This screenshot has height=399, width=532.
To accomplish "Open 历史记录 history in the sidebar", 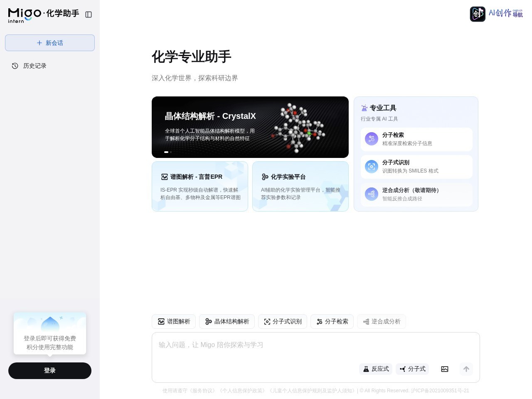I will coord(50,66).
